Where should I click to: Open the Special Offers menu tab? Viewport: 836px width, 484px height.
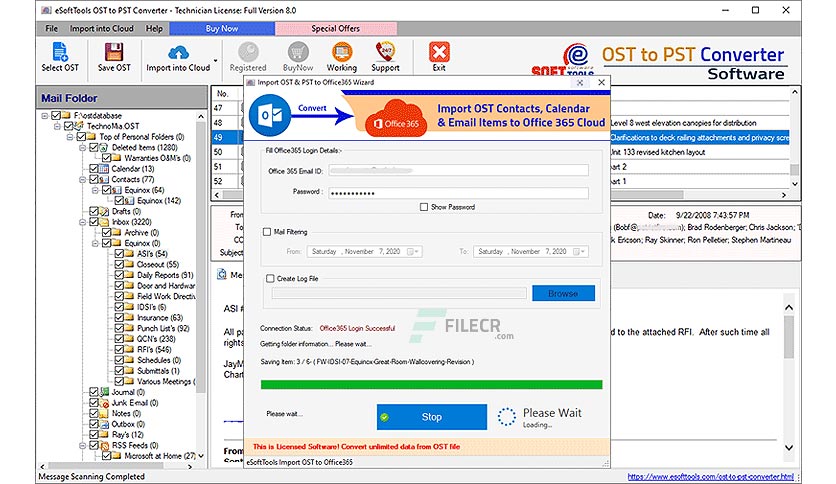coord(335,28)
